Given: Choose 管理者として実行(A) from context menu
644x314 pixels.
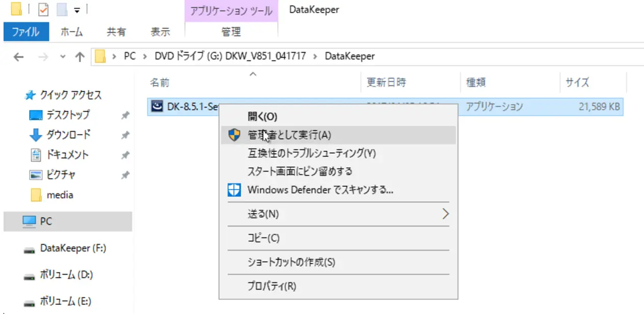Looking at the screenshot, I should click(x=339, y=135).
